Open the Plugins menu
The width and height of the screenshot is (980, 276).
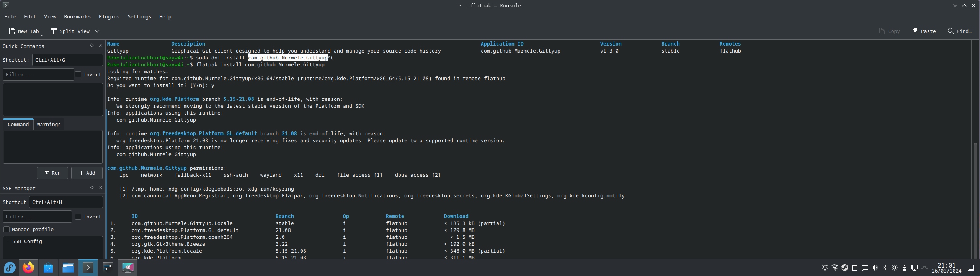[109, 16]
